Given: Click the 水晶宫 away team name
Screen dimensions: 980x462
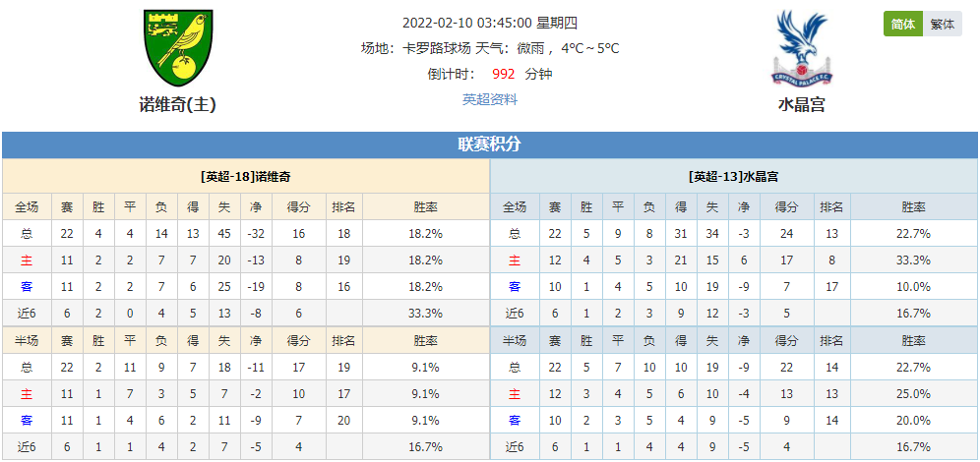Looking at the screenshot, I should pos(802,105).
